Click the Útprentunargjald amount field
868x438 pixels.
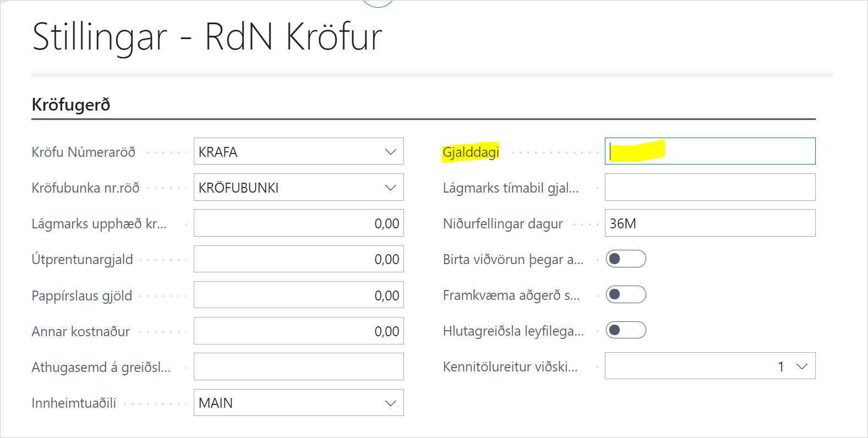tap(298, 259)
